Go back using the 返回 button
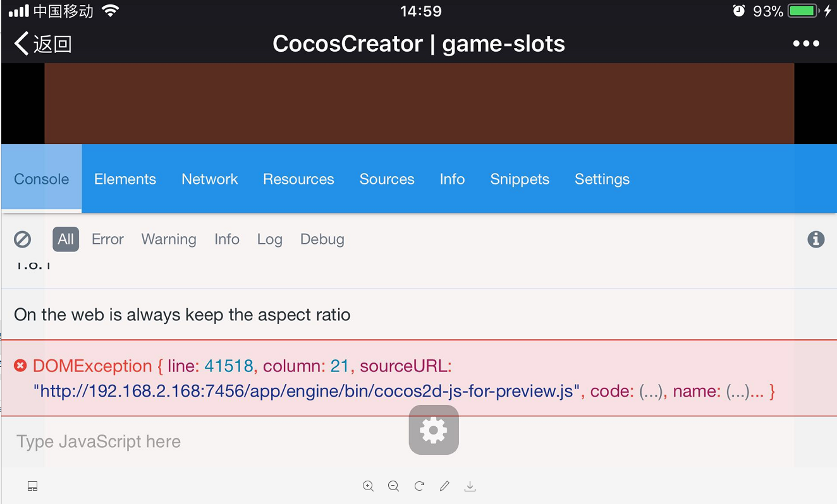The width and height of the screenshot is (837, 504). [x=43, y=44]
